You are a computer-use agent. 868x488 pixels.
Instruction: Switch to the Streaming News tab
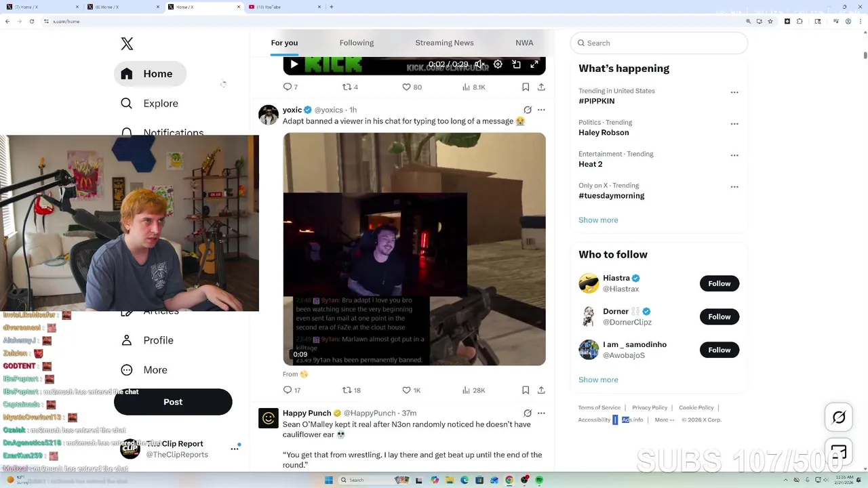(x=444, y=43)
